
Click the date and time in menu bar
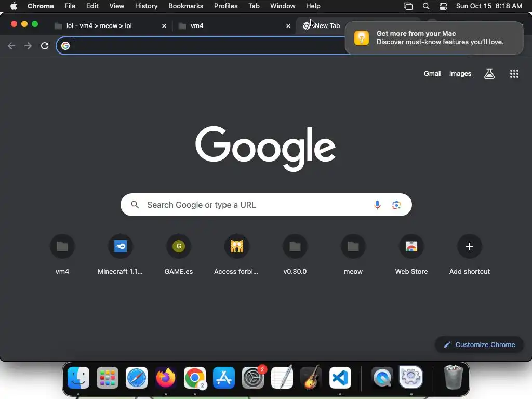[488, 6]
